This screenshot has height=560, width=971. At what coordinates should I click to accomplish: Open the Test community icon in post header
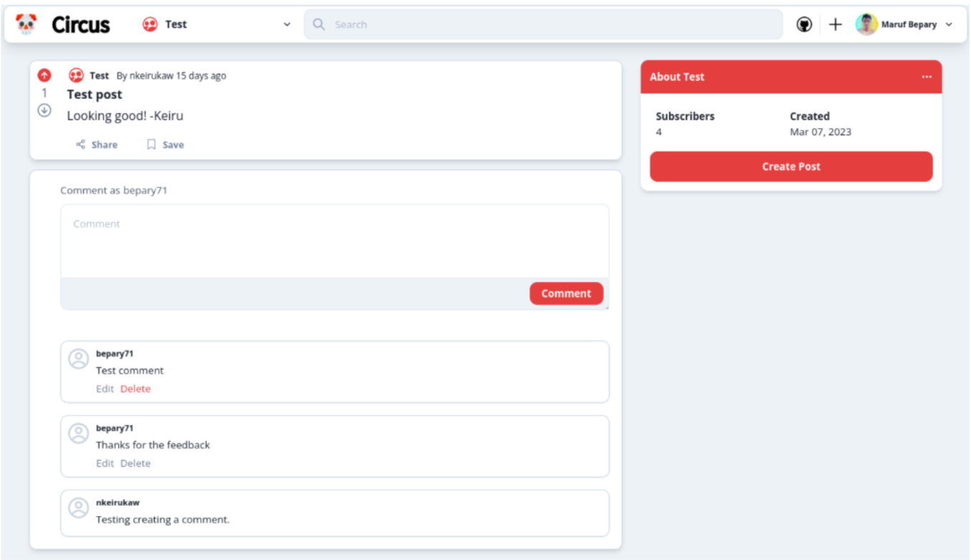click(76, 76)
